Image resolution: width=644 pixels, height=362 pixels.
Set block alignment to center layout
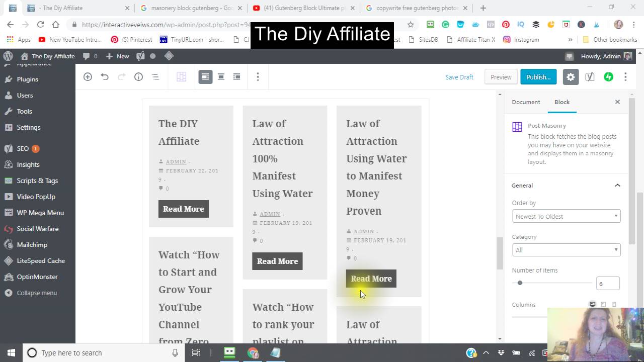tap(221, 77)
